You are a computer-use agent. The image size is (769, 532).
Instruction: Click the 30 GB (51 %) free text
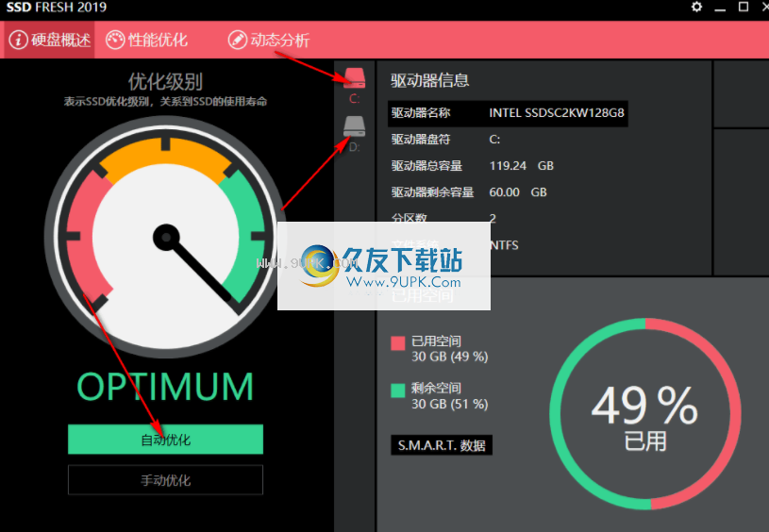[450, 404]
